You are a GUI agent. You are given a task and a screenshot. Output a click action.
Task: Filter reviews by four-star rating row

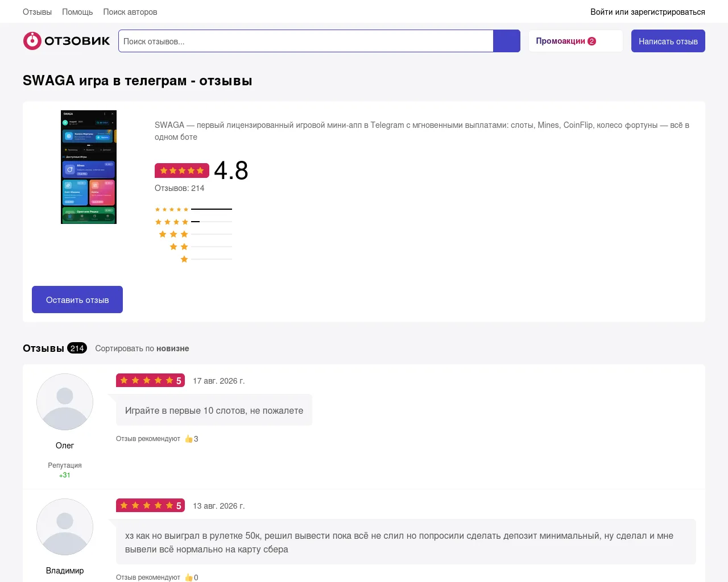193,222
